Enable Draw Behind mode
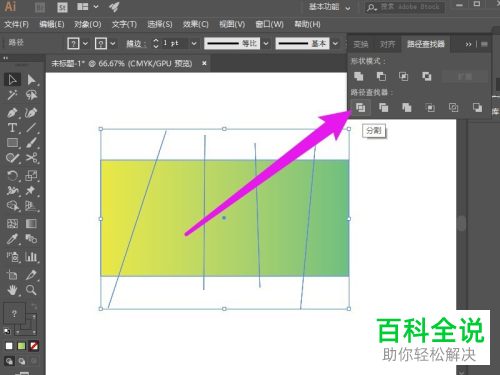 pos(22,361)
